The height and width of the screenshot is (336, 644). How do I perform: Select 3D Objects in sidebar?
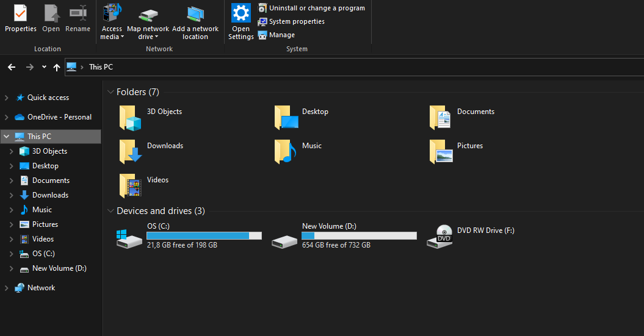49,151
